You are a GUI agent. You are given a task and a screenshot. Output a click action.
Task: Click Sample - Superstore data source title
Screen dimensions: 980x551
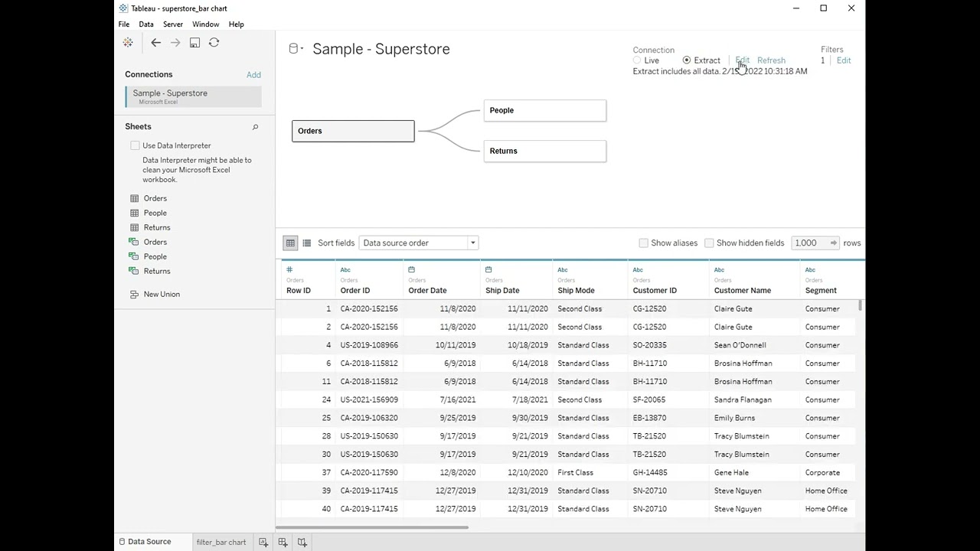(x=381, y=49)
